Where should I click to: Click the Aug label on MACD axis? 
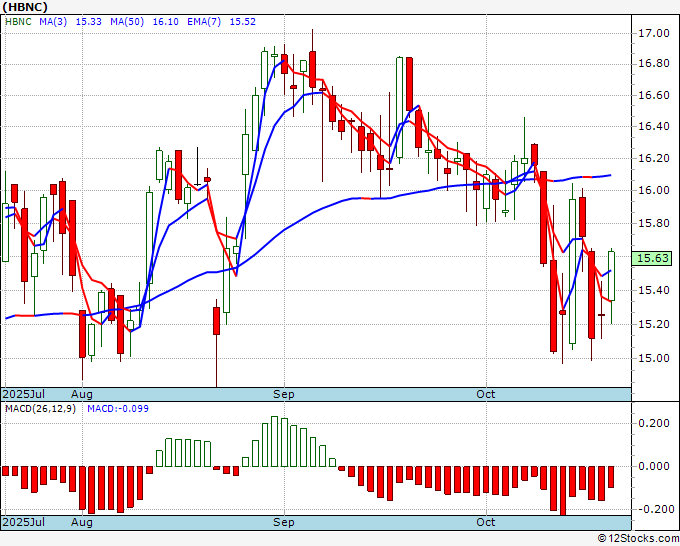82,522
